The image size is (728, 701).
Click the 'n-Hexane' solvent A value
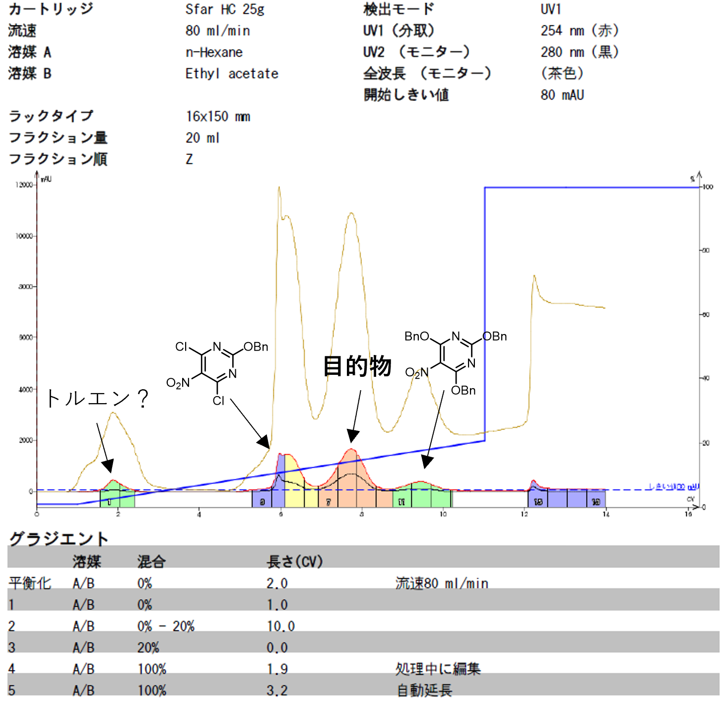click(x=214, y=52)
